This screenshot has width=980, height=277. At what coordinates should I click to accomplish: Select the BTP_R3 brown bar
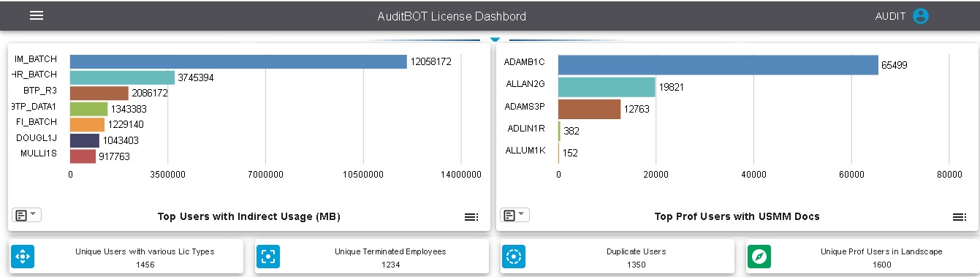point(99,94)
